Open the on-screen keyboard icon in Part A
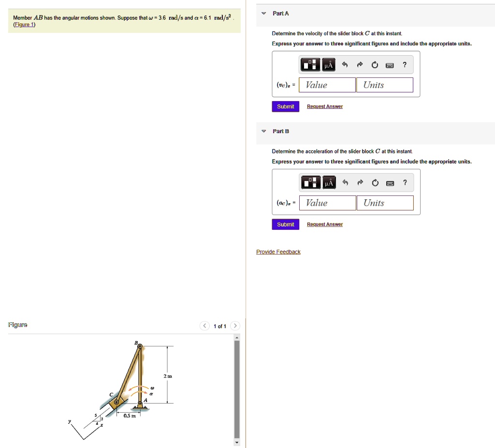Image resolution: width=495 pixels, height=448 pixels. point(390,64)
